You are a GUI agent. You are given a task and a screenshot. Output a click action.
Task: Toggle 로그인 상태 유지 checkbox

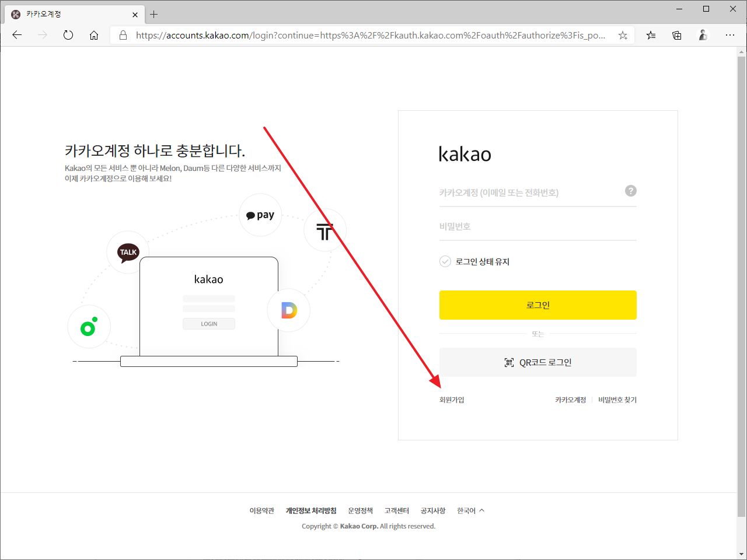point(445,261)
